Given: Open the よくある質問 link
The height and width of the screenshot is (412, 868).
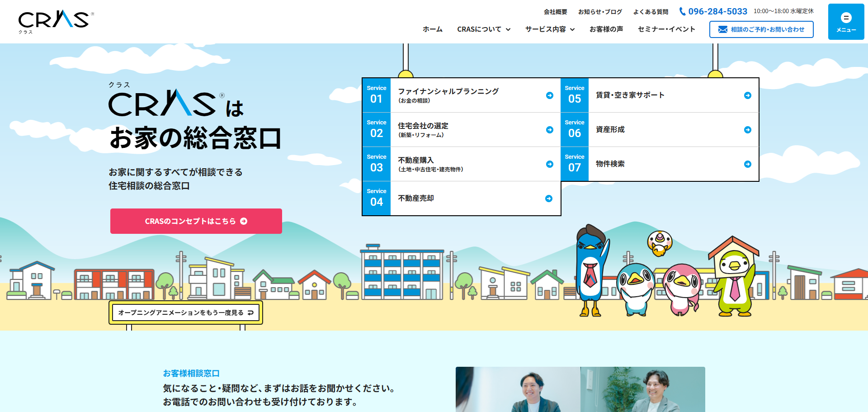Looking at the screenshot, I should (651, 12).
